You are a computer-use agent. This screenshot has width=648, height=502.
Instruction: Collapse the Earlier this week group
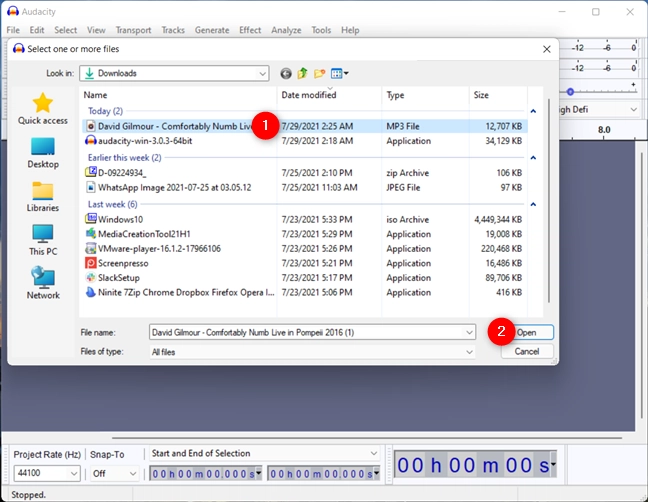pos(533,158)
